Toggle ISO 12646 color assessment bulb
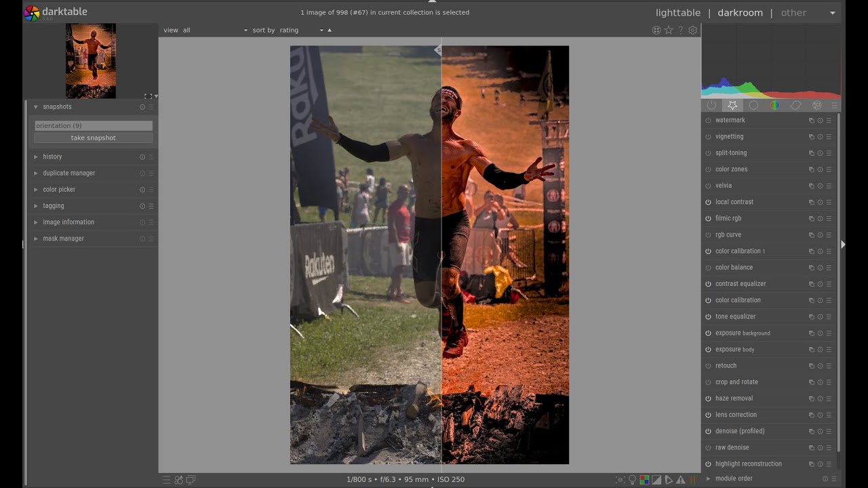The height and width of the screenshot is (488, 868). [x=633, y=480]
